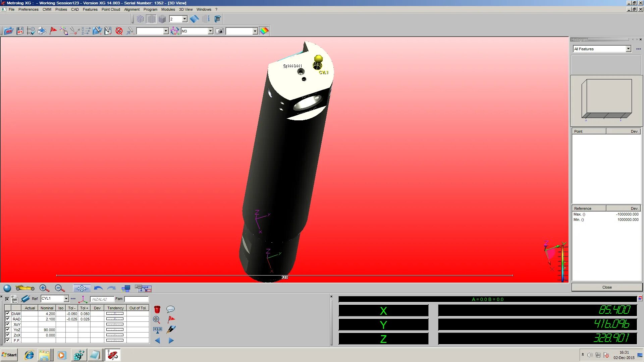Click the printer icon in the toolbar
The width and height of the screenshot is (644, 362).
coord(42,31)
